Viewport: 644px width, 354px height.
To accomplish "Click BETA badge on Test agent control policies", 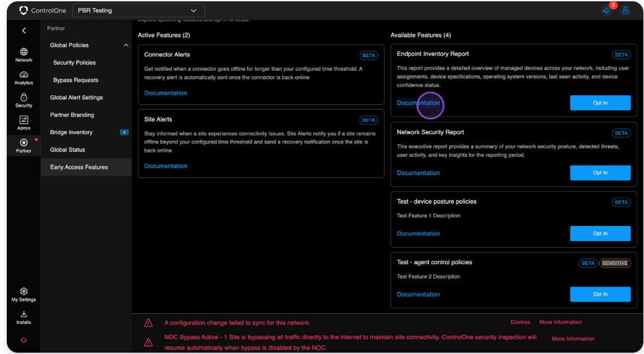I will point(587,263).
